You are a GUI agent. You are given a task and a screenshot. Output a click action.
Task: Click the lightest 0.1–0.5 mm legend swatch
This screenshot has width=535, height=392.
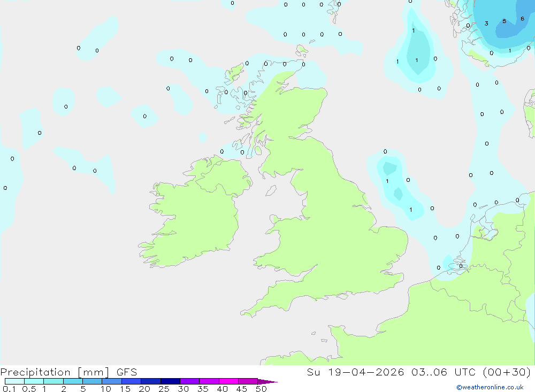[x=14, y=381]
